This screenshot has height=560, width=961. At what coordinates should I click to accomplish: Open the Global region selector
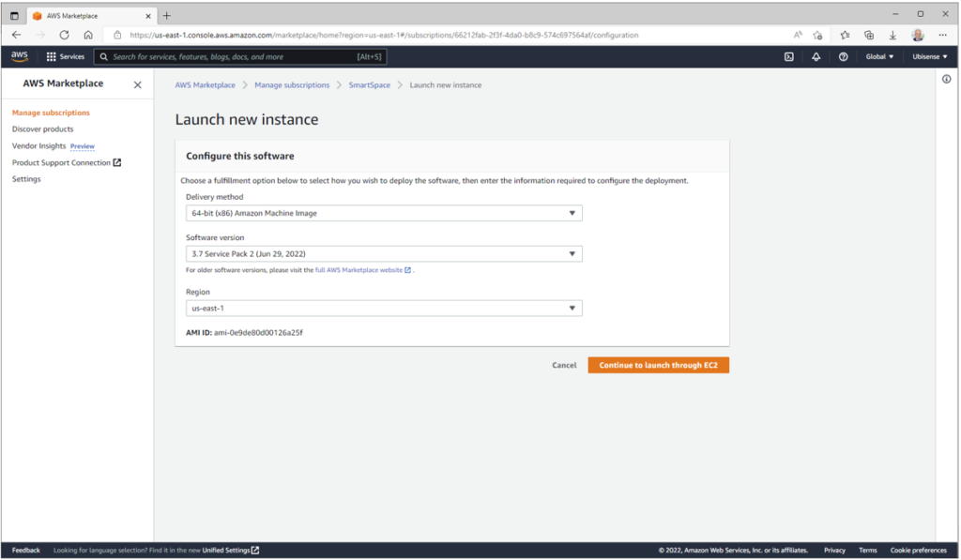(879, 57)
